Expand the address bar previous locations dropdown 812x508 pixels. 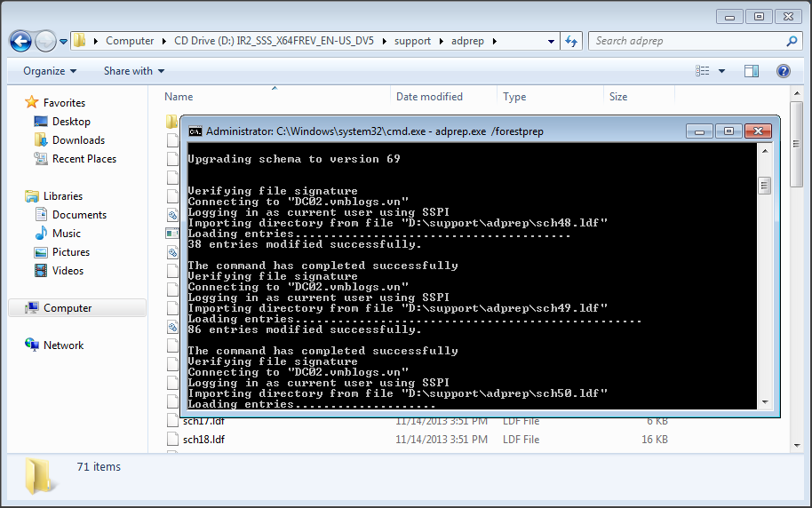pos(551,41)
